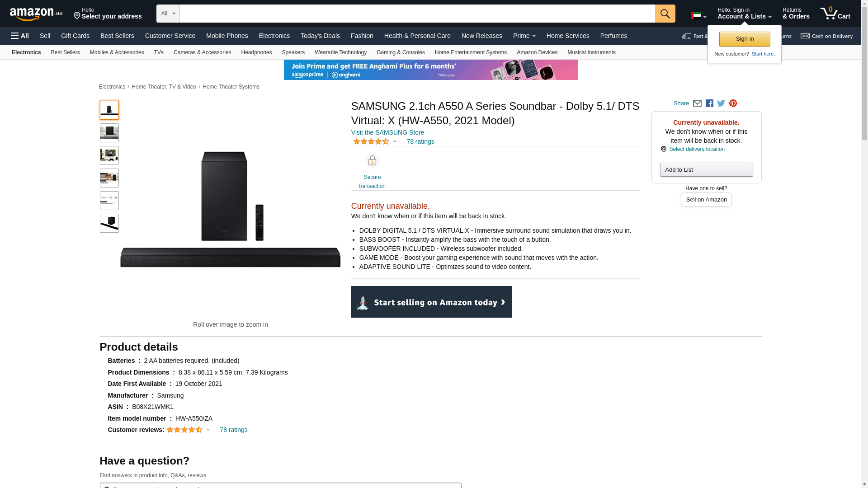Share product via email icon

[x=697, y=103]
